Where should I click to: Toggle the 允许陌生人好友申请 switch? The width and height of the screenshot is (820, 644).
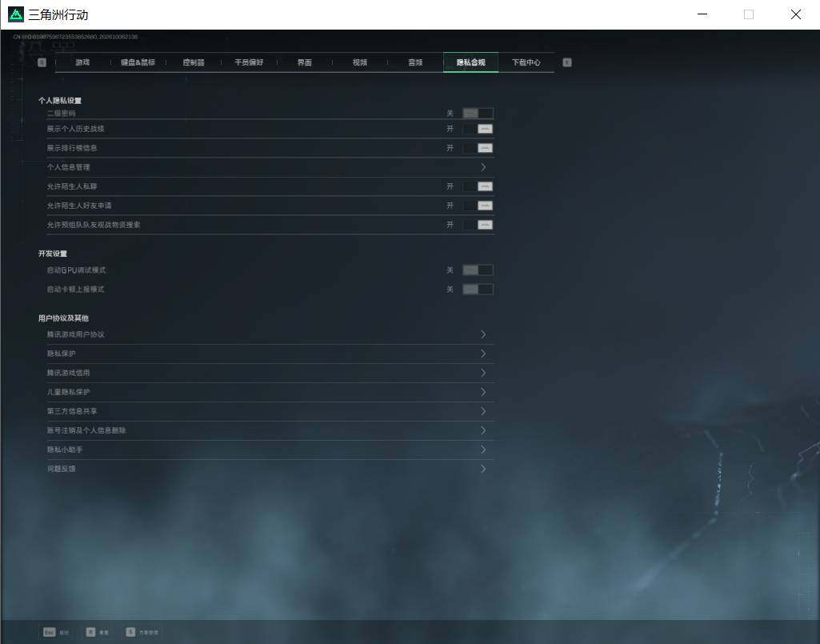[478, 206]
